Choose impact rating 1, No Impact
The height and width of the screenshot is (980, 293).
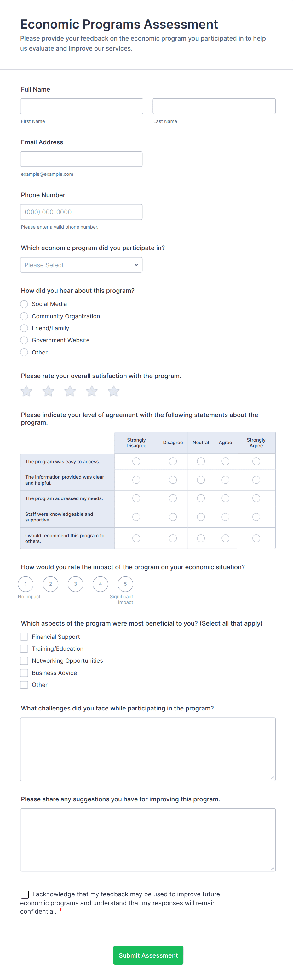26,584
